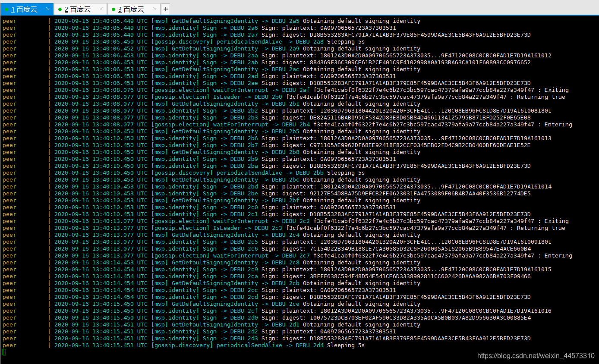Viewport: 599px width, 364px height.
Task: Click digest starting 'C971105AE9962DF68EE92418F82CCF03'
Action: (x=420, y=145)
